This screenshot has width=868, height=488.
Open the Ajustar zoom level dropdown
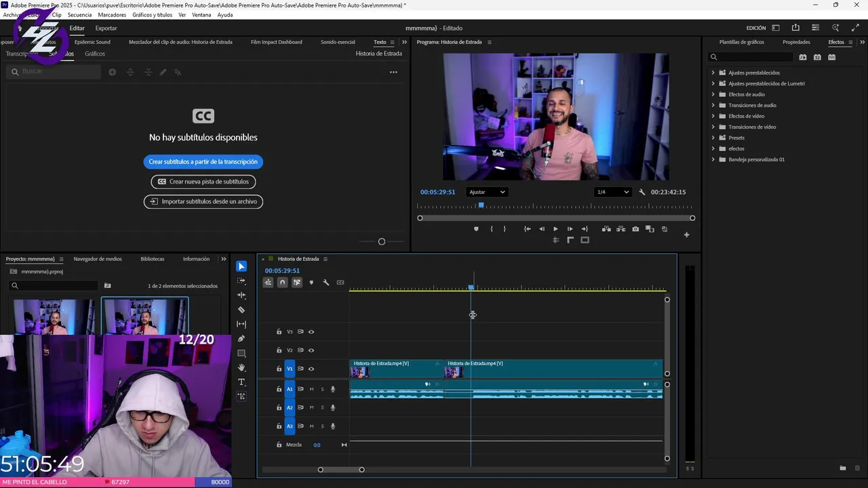pyautogui.click(x=487, y=192)
